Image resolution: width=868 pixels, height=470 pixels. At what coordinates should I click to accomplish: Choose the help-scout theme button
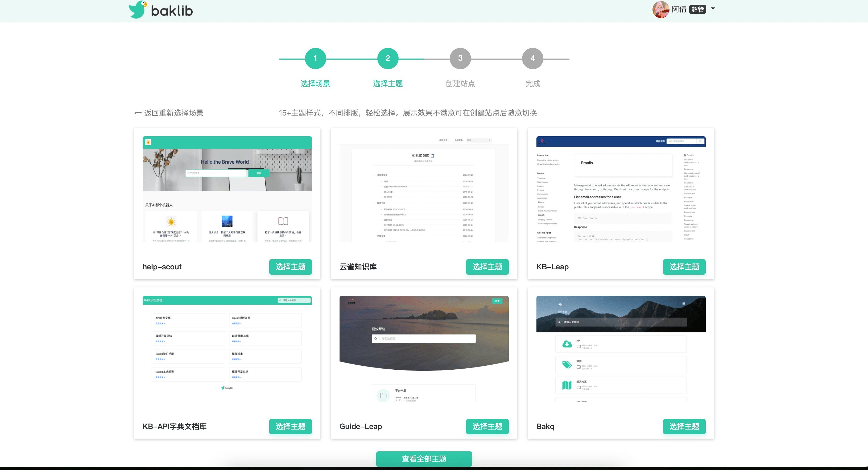coord(291,267)
